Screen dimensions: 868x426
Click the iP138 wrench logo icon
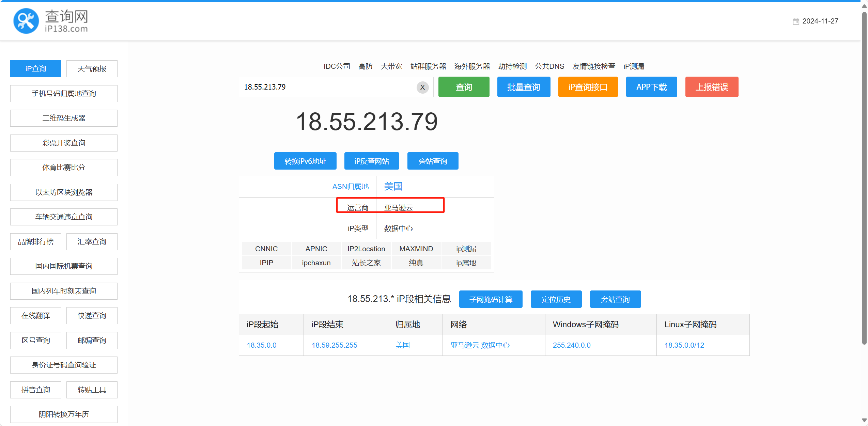26,21
